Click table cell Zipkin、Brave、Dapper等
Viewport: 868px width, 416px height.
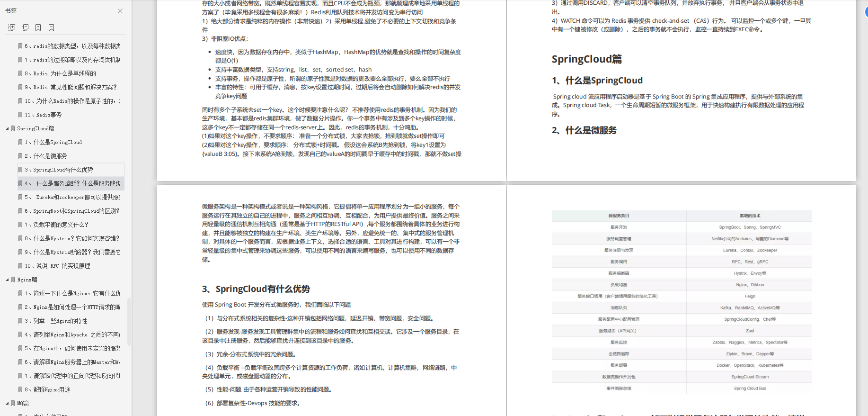[x=750, y=354]
